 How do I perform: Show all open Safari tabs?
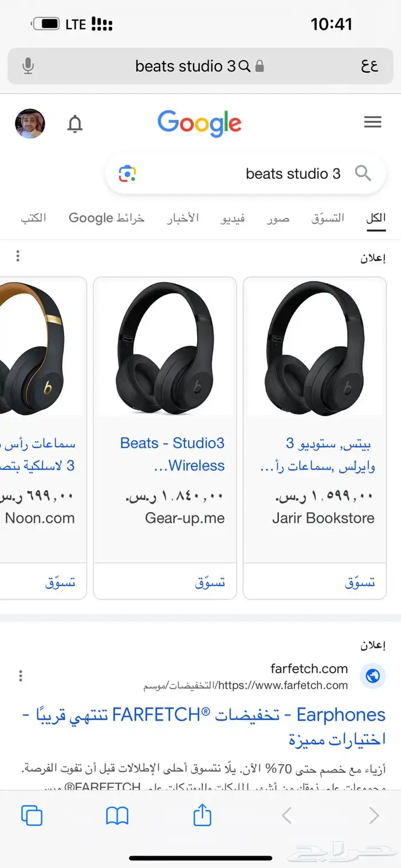(32, 814)
